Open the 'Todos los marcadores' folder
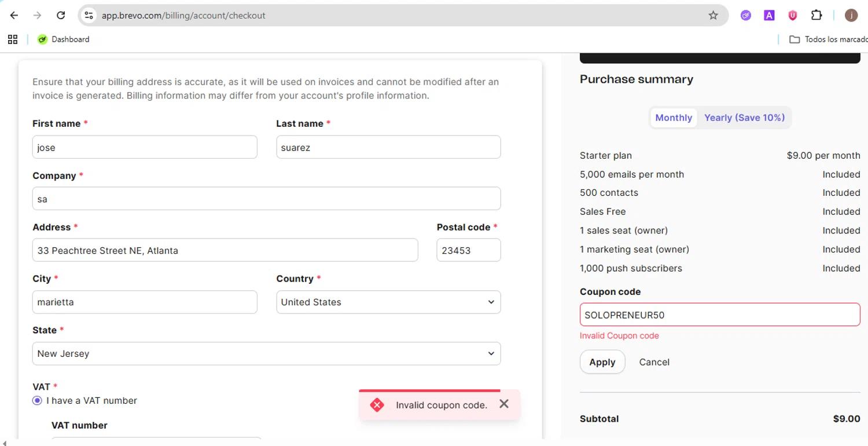The width and height of the screenshot is (868, 446). click(829, 39)
